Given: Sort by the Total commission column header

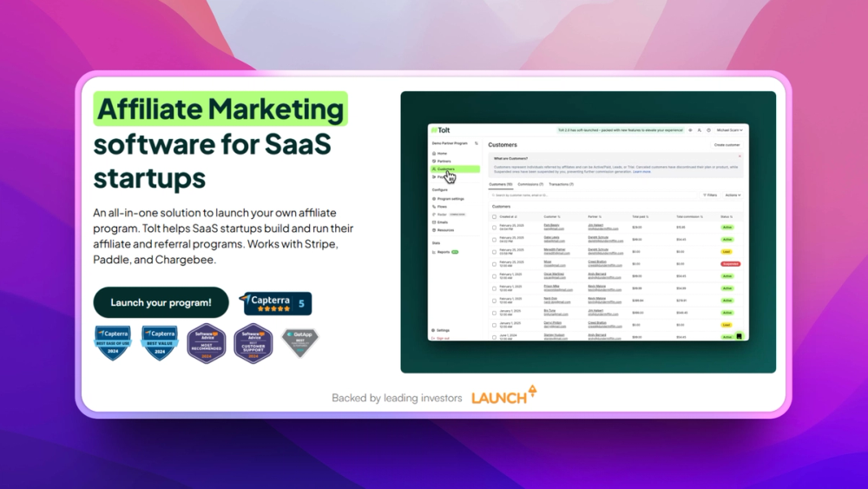Looking at the screenshot, I should pyautogui.click(x=690, y=216).
